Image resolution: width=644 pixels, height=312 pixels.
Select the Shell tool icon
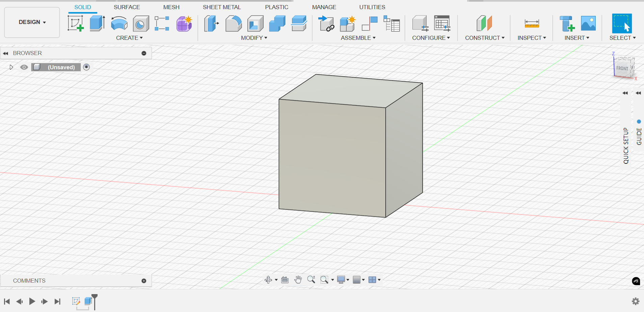click(x=256, y=23)
